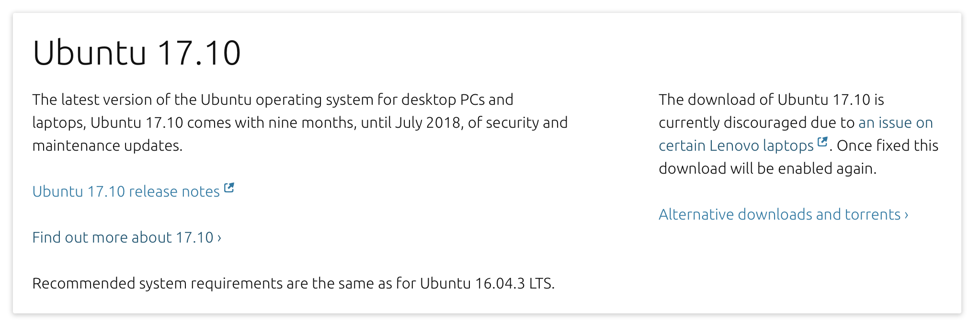980x333 pixels.
Task: Click 'an issue on' link text
Action: 895,122
